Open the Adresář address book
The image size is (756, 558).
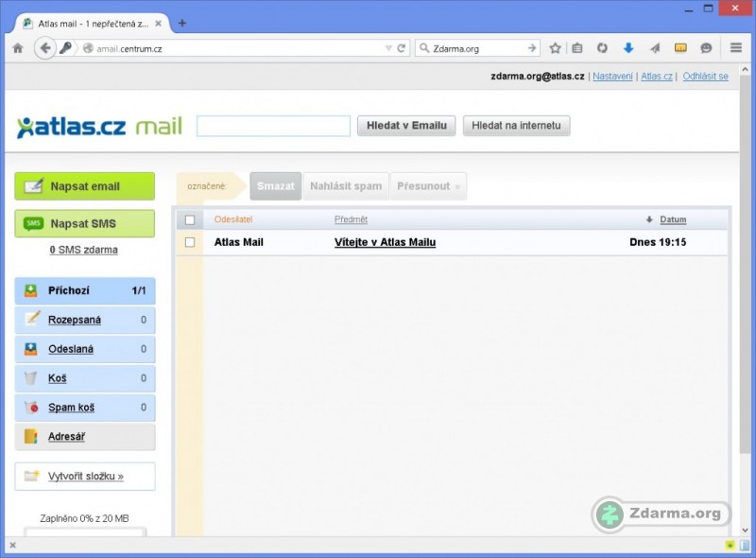pyautogui.click(x=85, y=437)
